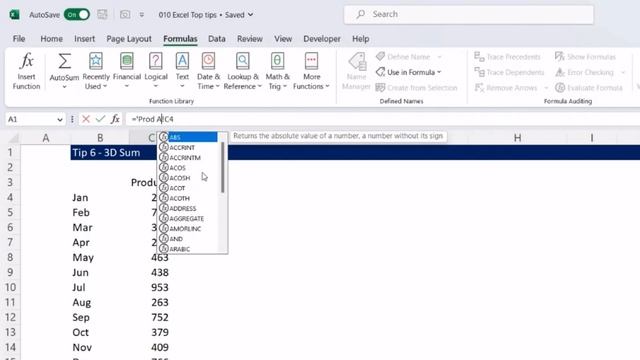640x360 pixels.
Task: Select AMORLINC in the function list
Action: pos(188,229)
